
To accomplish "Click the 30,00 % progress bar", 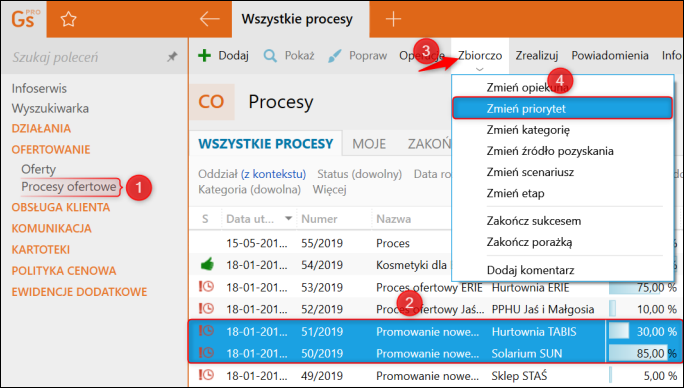I will tap(643, 331).
